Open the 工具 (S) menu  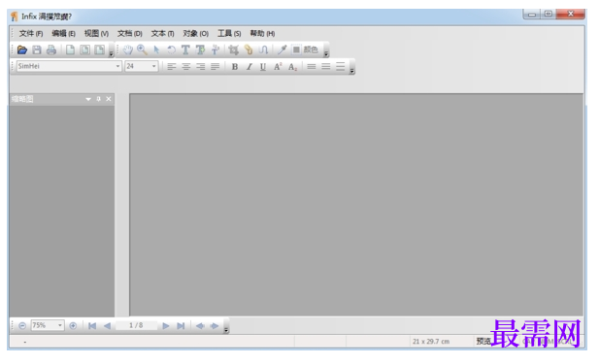pos(229,34)
